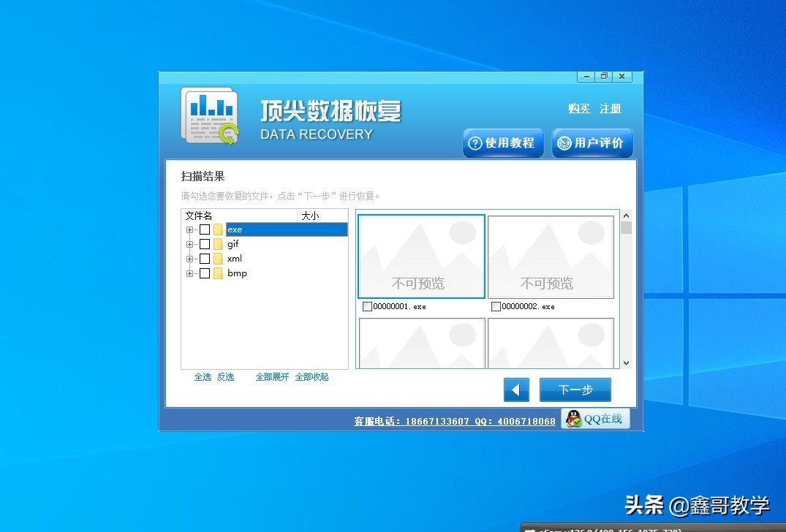
Task: Maximize the data recovery window
Action: pos(604,77)
